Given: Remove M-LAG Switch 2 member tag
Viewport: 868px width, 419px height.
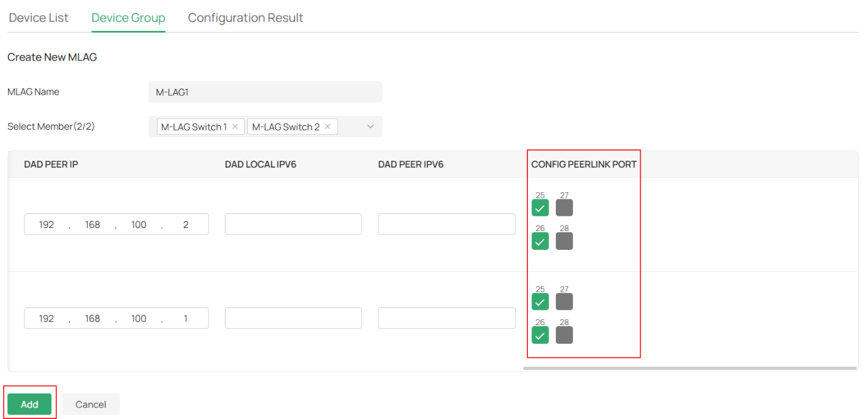Looking at the screenshot, I should [x=327, y=127].
